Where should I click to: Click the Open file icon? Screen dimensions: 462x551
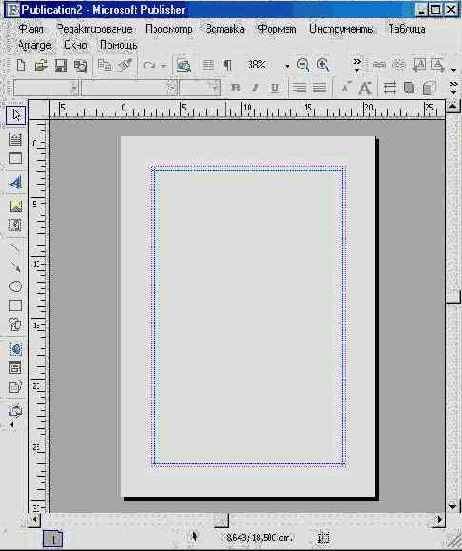[x=41, y=65]
